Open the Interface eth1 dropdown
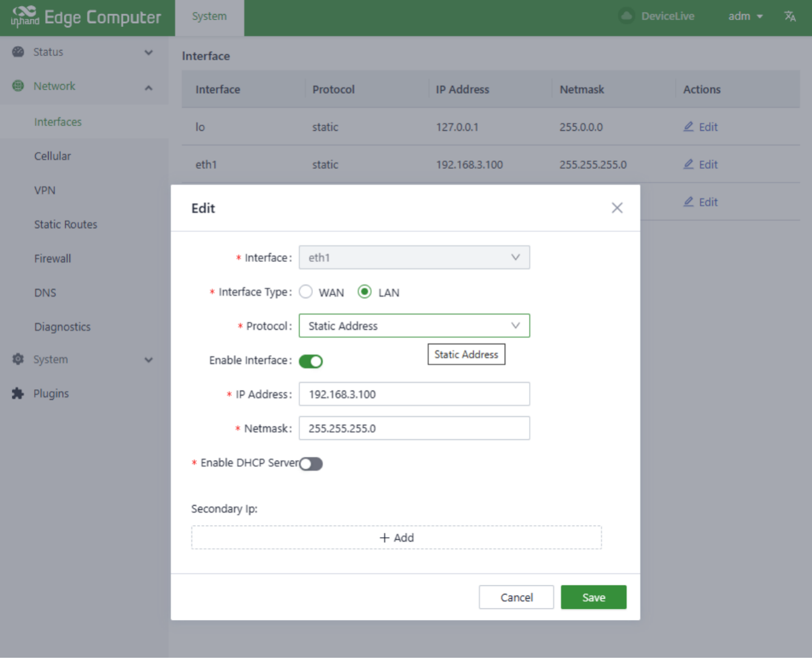The width and height of the screenshot is (812, 659). click(414, 258)
